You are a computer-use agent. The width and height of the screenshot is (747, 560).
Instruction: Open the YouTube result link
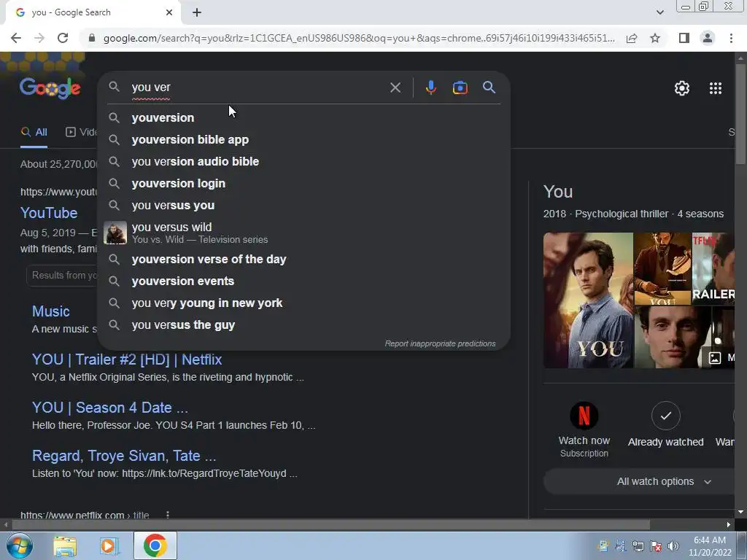pos(49,213)
